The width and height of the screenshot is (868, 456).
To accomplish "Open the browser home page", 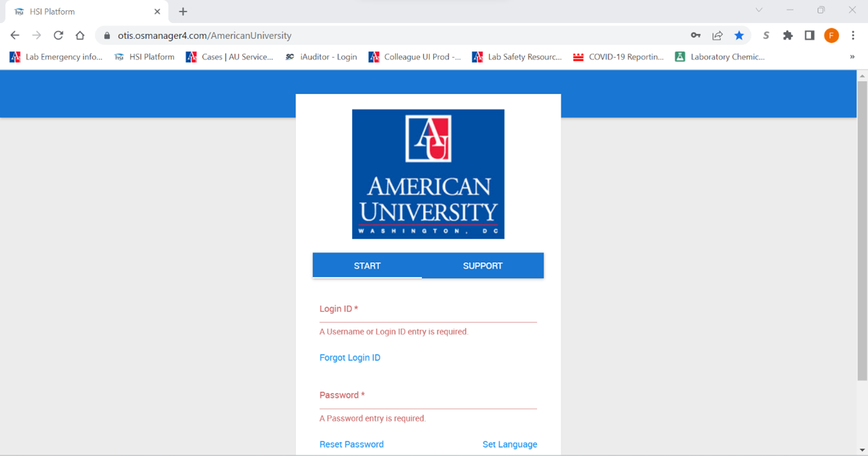I will [x=80, y=35].
